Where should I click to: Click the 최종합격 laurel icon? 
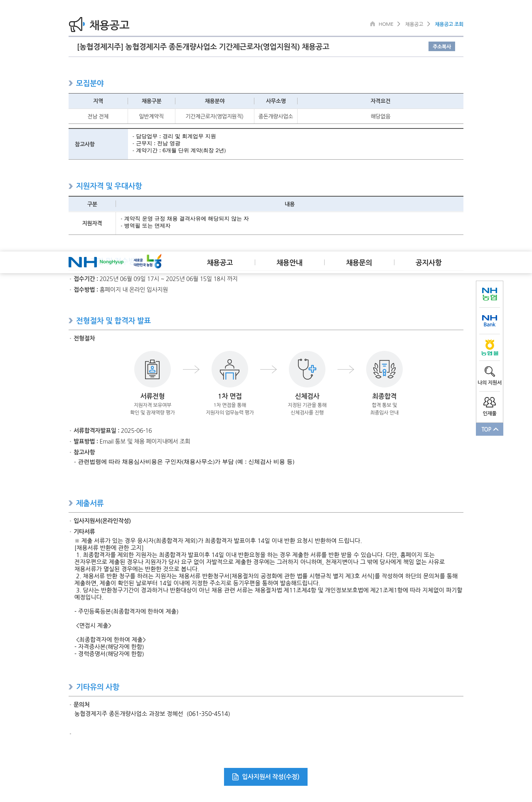point(384,369)
